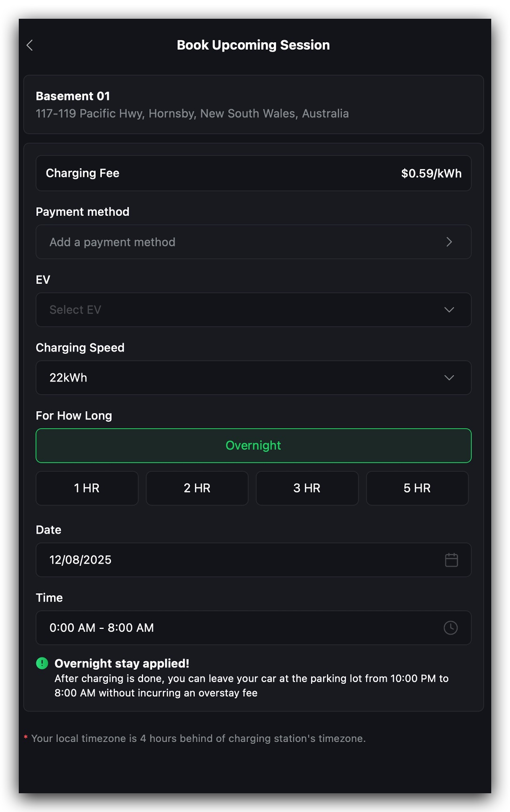Open the payment method chevron arrow
The height and width of the screenshot is (812, 510).
pyautogui.click(x=449, y=242)
